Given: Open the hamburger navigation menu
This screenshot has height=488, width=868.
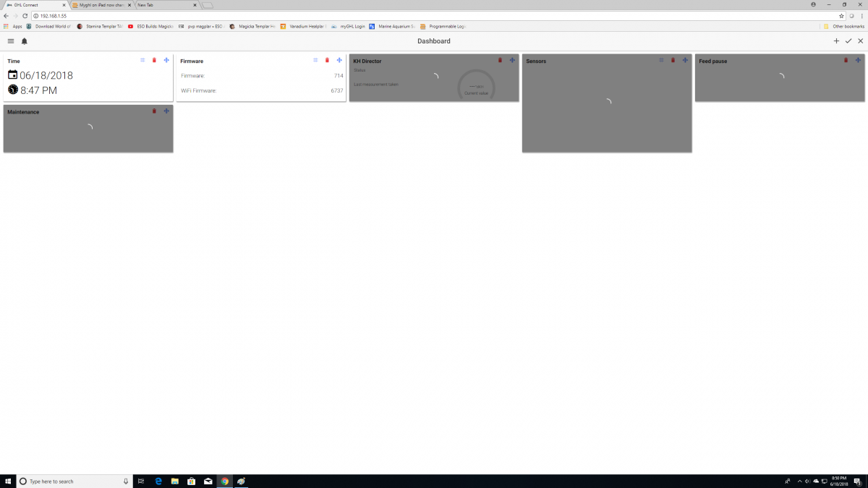Looking at the screenshot, I should tap(11, 41).
